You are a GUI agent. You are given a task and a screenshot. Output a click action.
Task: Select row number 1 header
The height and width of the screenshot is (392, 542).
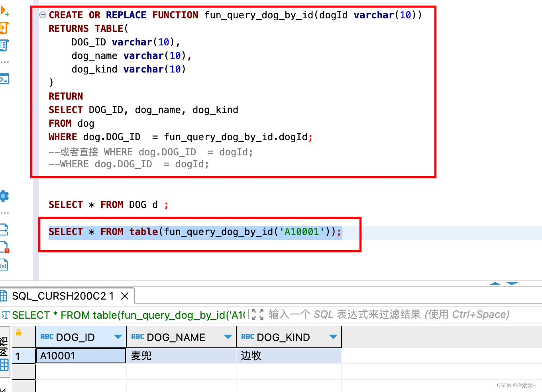(x=24, y=356)
